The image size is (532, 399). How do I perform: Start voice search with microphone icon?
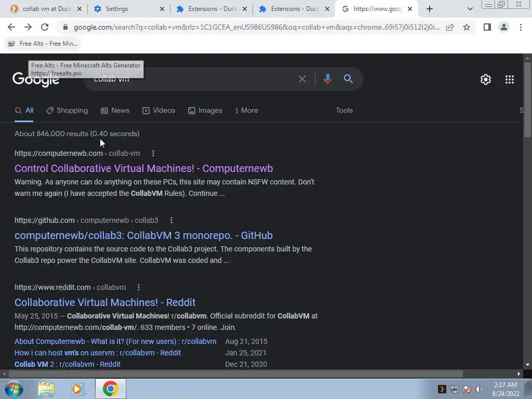click(x=327, y=79)
